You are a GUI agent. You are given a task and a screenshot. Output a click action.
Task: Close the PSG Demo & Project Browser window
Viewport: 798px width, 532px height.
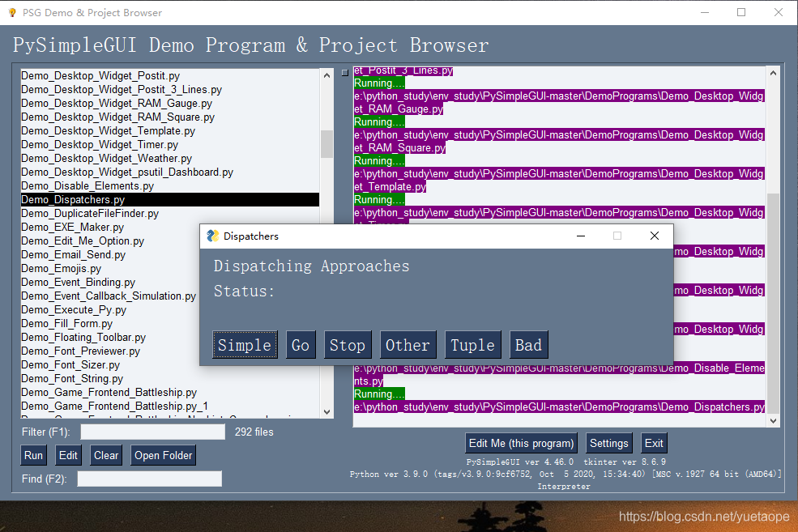(x=779, y=12)
